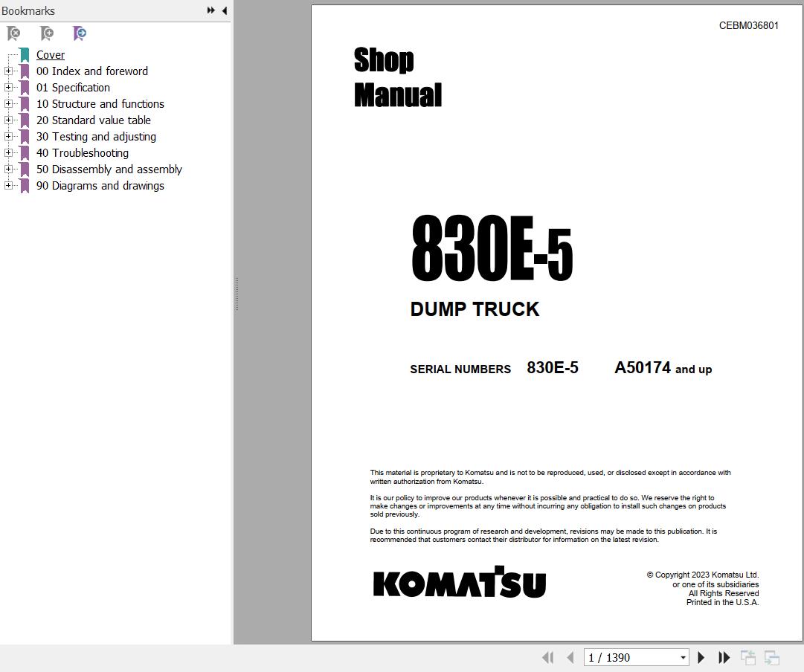This screenshot has height=672, width=804.
Task: Click the delete bookmark icon
Action: (14, 34)
